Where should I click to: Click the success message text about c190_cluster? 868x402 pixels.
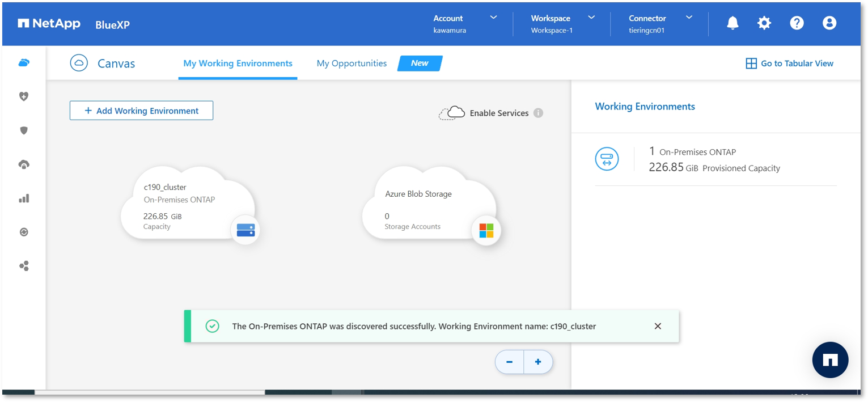coord(414,326)
